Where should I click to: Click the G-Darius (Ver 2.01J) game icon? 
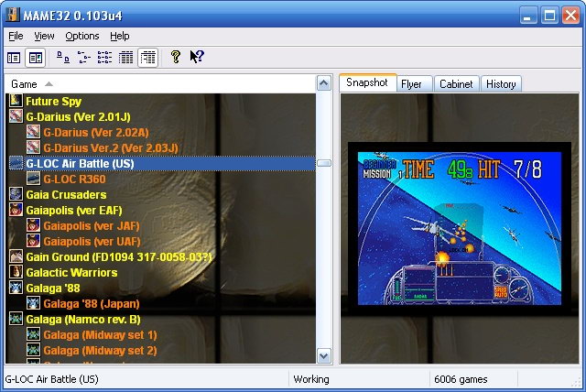16,116
